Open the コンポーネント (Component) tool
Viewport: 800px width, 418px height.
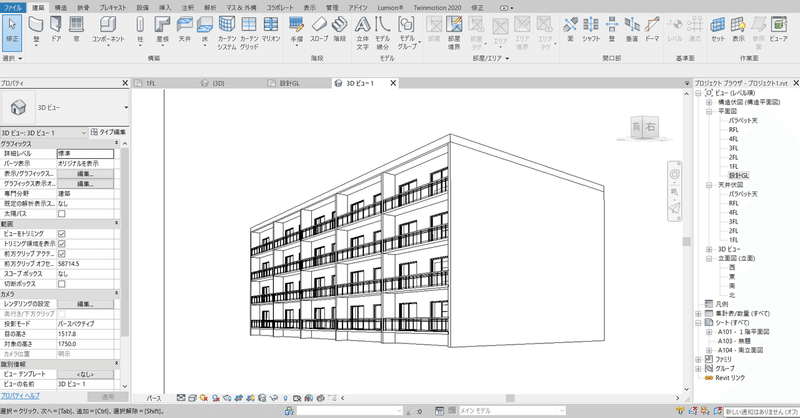[x=108, y=30]
